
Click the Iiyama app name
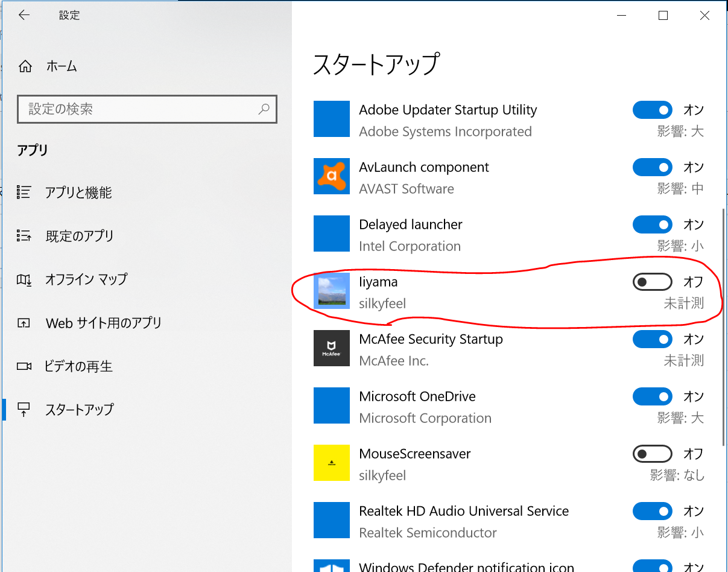[378, 282]
